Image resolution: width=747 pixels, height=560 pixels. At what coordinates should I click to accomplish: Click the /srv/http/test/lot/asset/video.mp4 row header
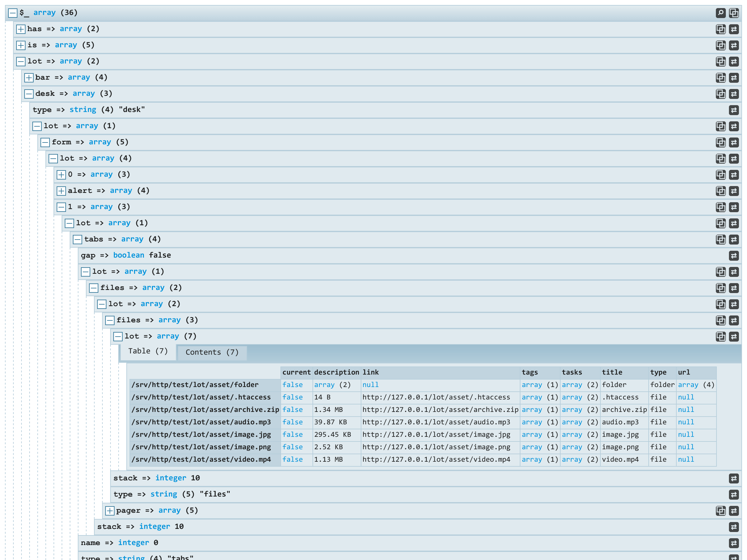click(201, 460)
